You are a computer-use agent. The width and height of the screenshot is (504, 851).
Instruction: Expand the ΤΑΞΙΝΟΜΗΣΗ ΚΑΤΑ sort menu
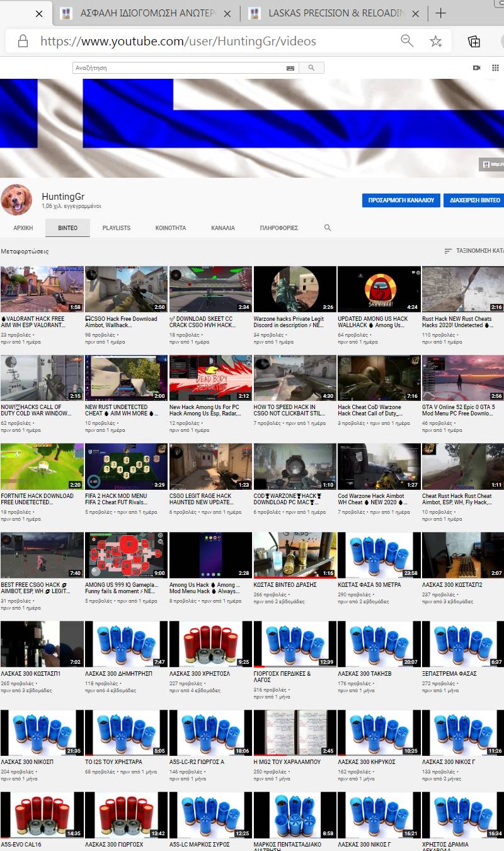(x=474, y=251)
